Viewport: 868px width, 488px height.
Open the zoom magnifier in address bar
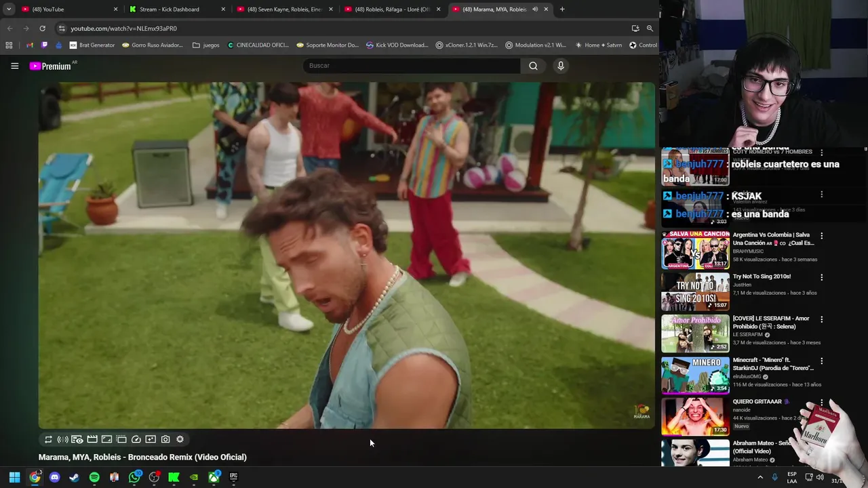(x=650, y=28)
